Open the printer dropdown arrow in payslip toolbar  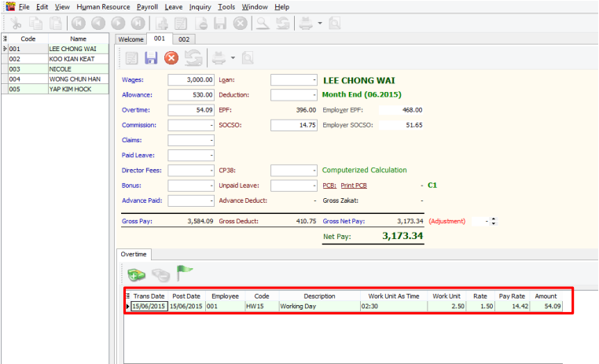point(231,58)
